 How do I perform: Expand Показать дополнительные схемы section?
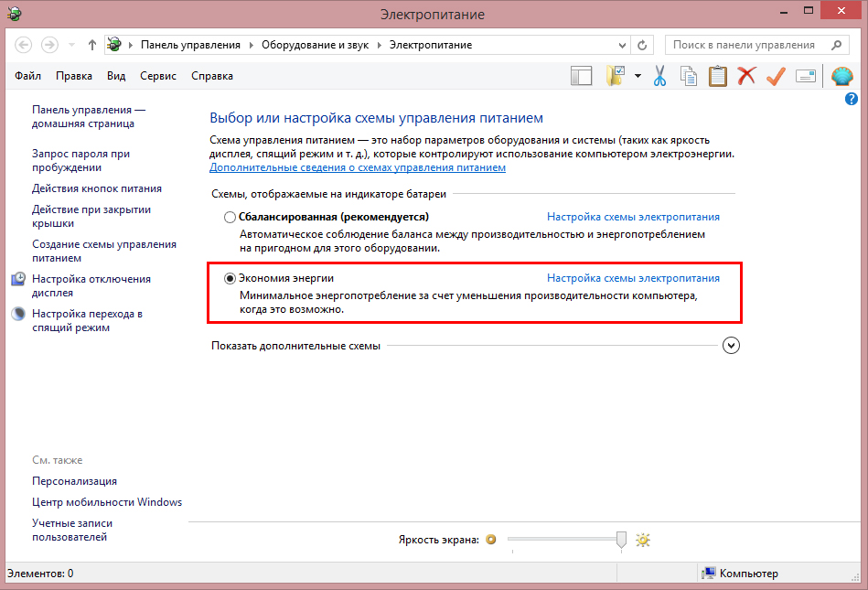click(x=730, y=346)
